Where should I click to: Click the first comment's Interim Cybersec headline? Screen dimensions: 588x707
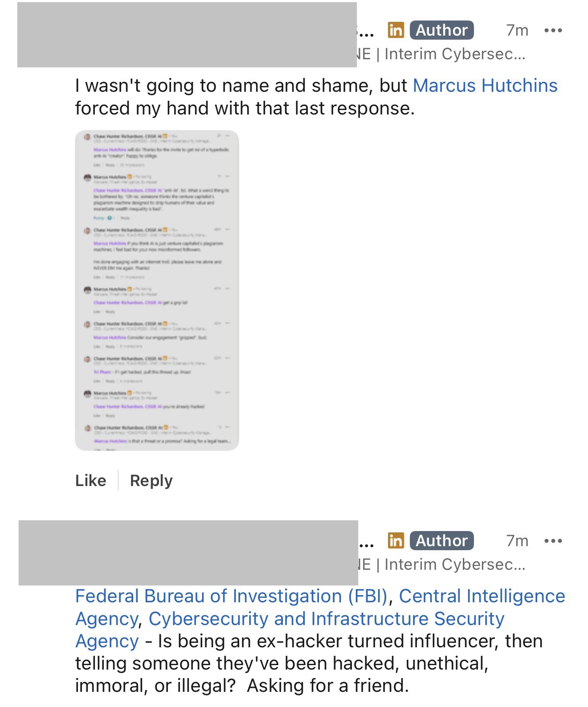[454, 54]
